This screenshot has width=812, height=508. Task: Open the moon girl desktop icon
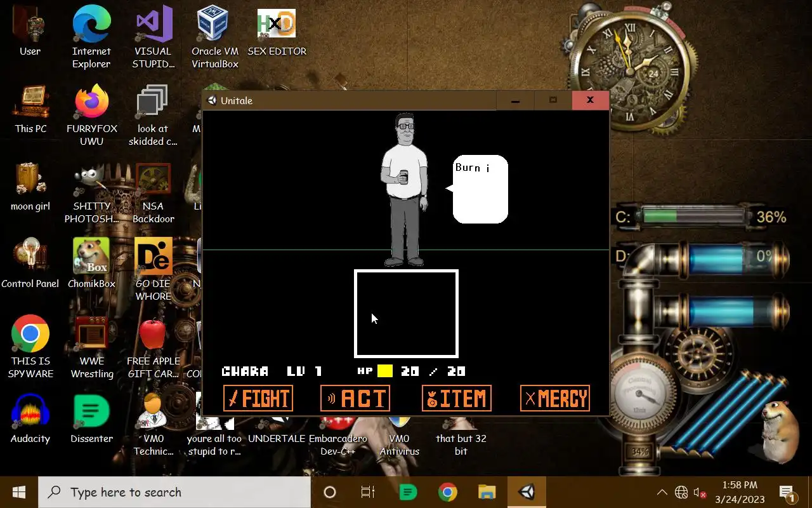tap(30, 187)
